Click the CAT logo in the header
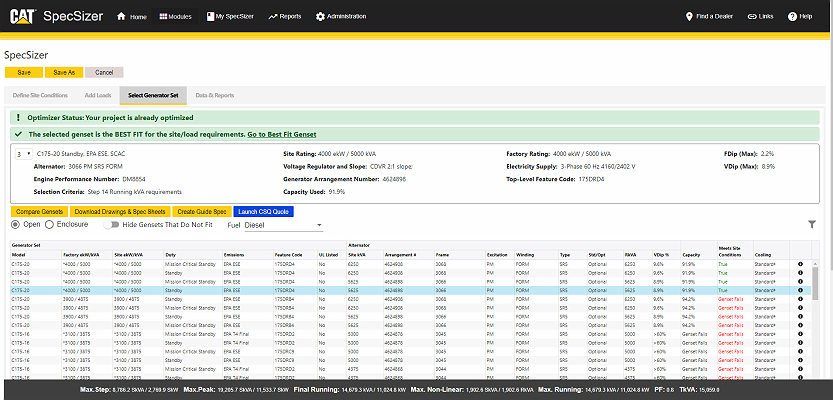The height and width of the screenshot is (400, 833). [x=22, y=16]
